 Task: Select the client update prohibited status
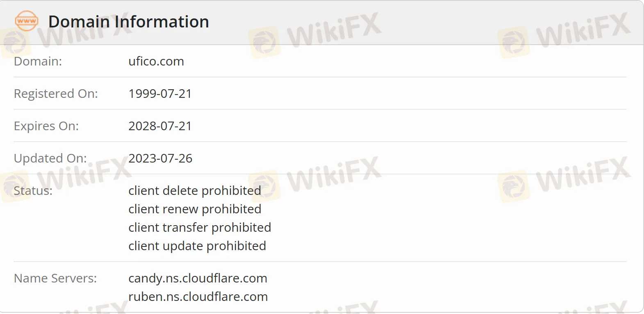(x=197, y=246)
